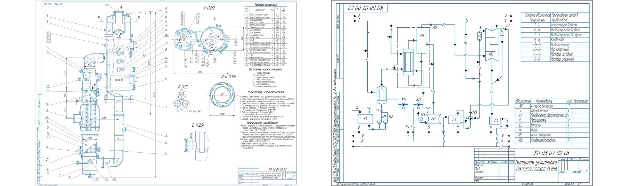The height and width of the screenshot is (186, 644).
Task: Select the 'Составные части аппарата' heading
Action: coord(265,69)
